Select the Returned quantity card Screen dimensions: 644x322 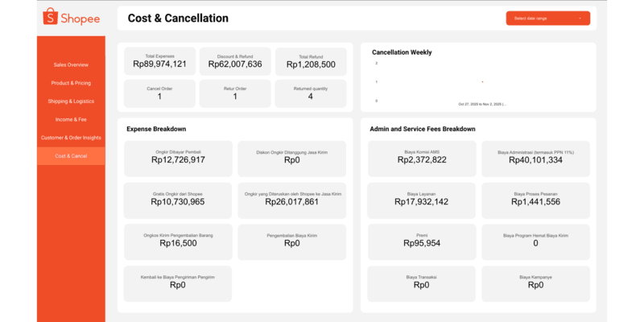click(x=311, y=93)
